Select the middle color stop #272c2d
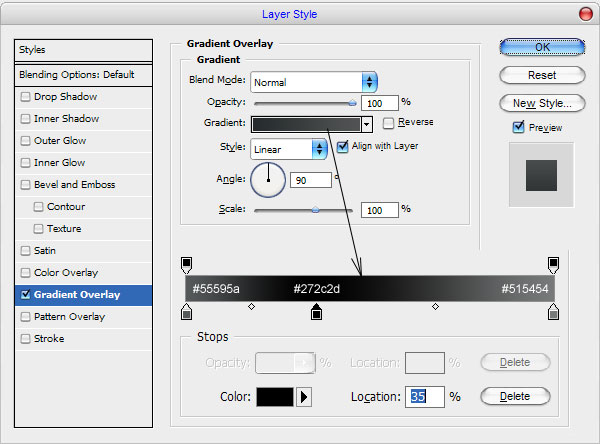 click(316, 314)
